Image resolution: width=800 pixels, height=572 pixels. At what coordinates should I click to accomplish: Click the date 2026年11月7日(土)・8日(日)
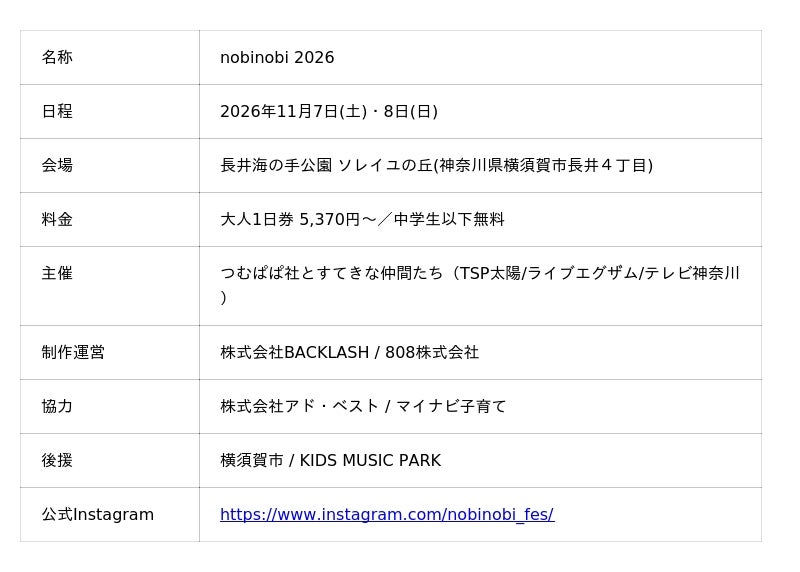point(329,111)
